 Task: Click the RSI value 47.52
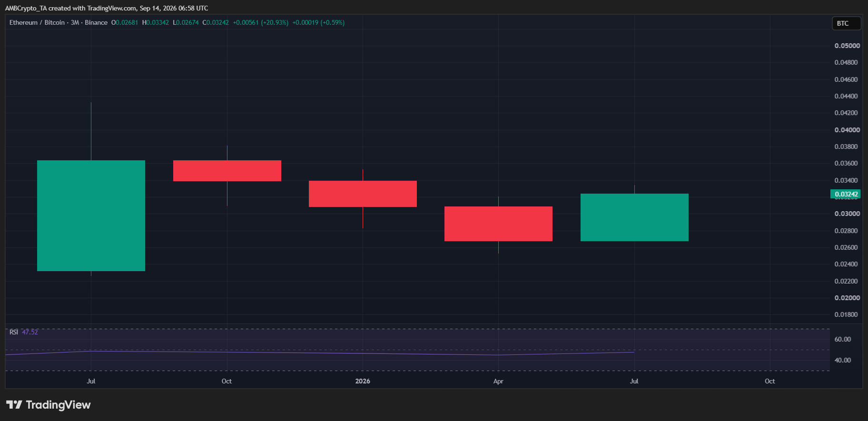30,332
